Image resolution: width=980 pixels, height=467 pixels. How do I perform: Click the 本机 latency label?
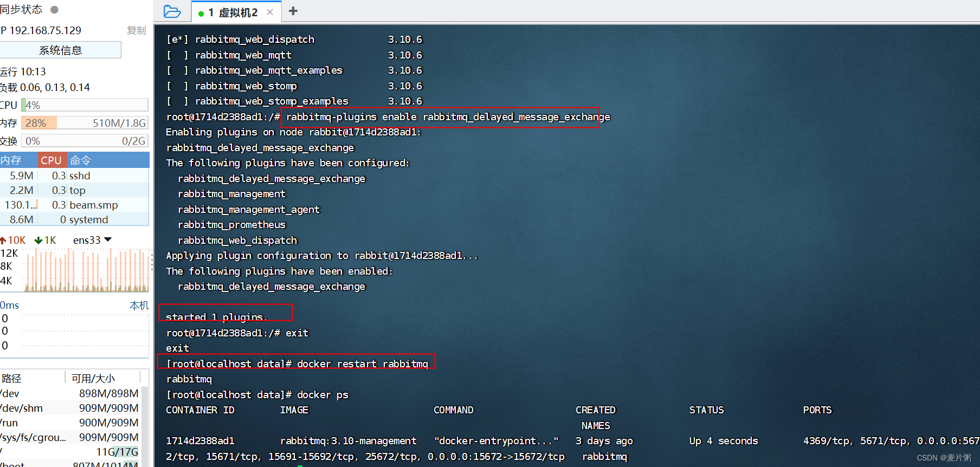coord(139,306)
